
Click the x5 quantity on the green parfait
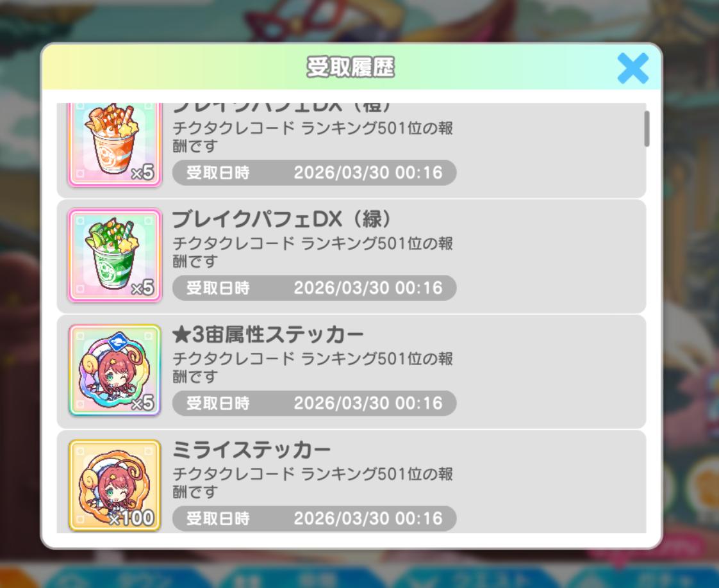coord(143,288)
